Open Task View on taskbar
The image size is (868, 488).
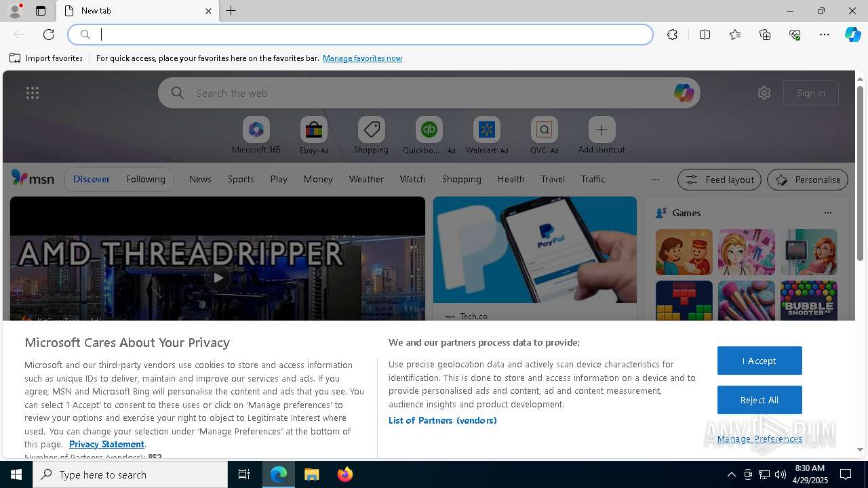(244, 474)
